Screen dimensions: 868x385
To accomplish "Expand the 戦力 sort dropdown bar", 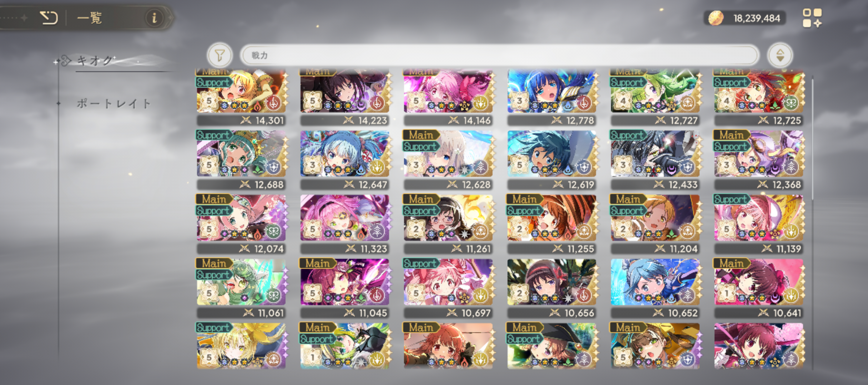I will [500, 55].
